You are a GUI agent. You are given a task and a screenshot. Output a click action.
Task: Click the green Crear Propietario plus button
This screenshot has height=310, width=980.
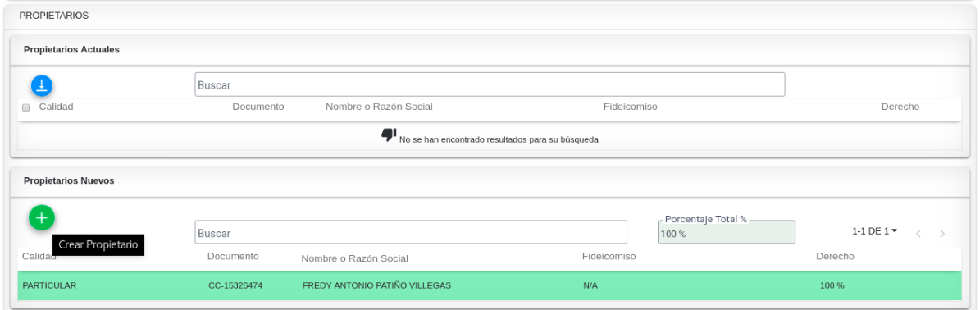click(42, 217)
